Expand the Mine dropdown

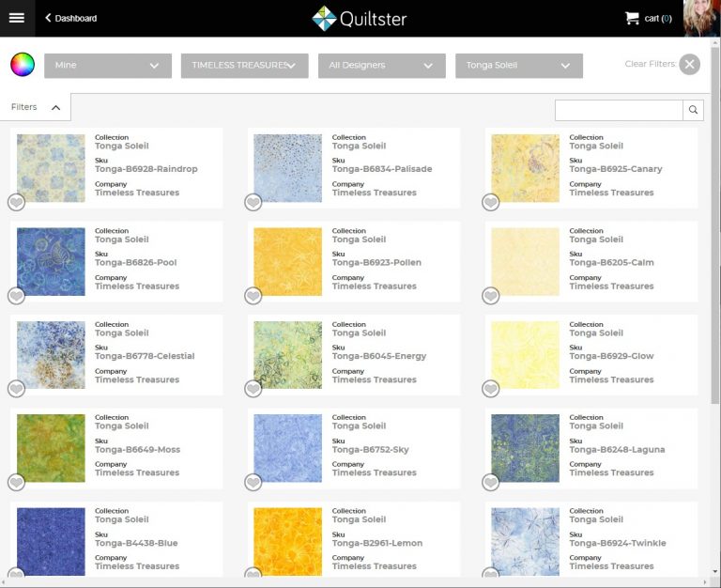tap(108, 66)
